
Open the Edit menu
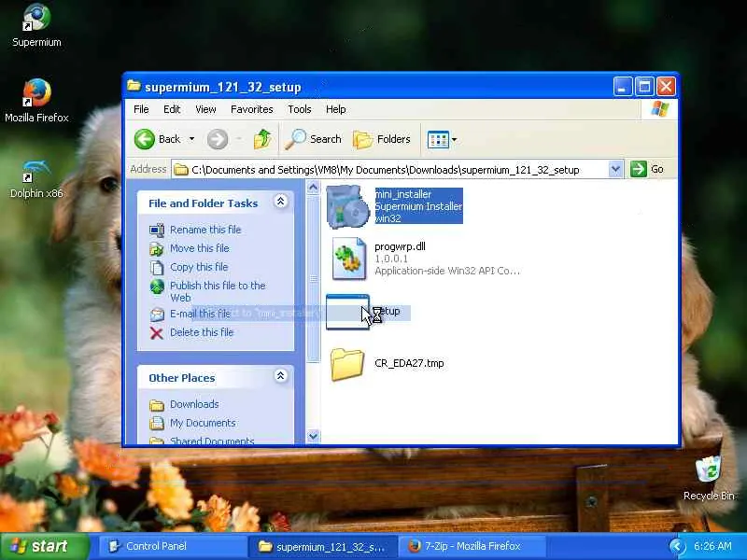pos(172,109)
